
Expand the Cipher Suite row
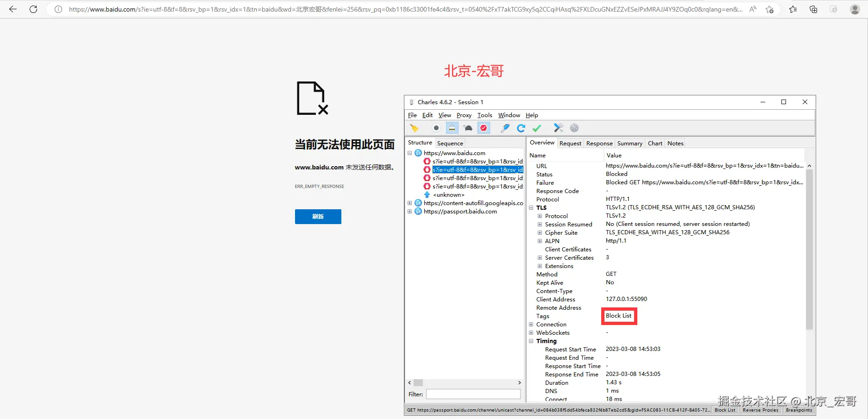(540, 233)
